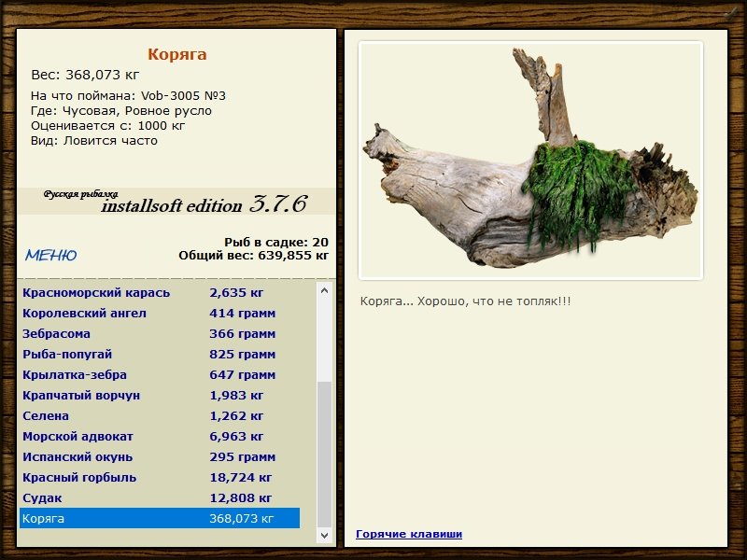This screenshot has width=747, height=560.
Task: Click the Где: Чусовая, Ровное русло line
Action: pyautogui.click(x=121, y=111)
